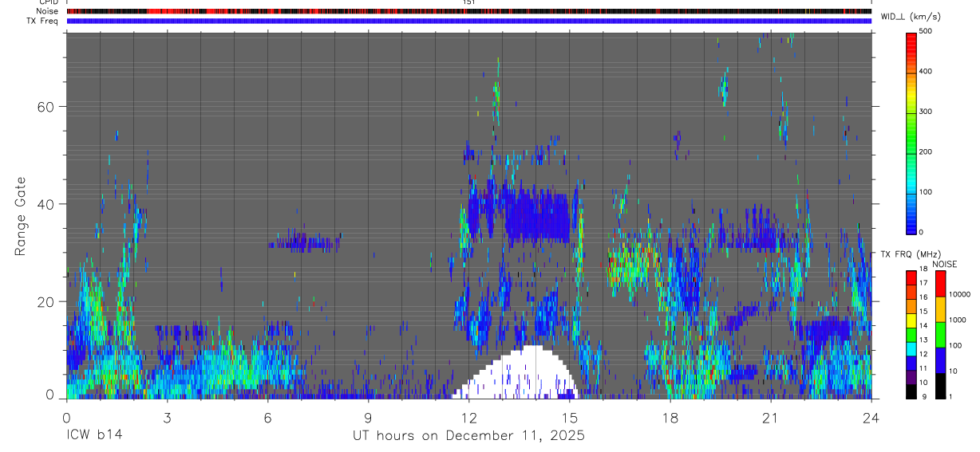Click the dense blue scatter band near gate 38
This screenshot has width=980, height=452.
pyautogui.click(x=536, y=215)
